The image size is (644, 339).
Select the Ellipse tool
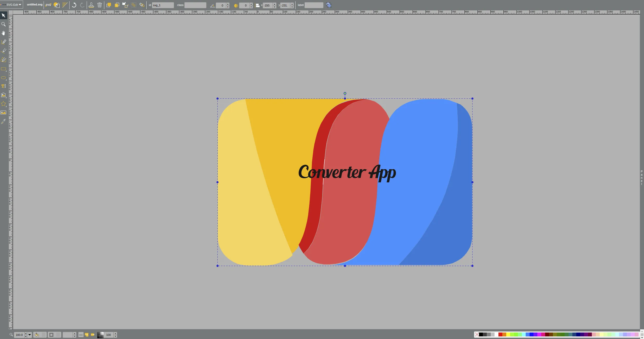click(3, 78)
